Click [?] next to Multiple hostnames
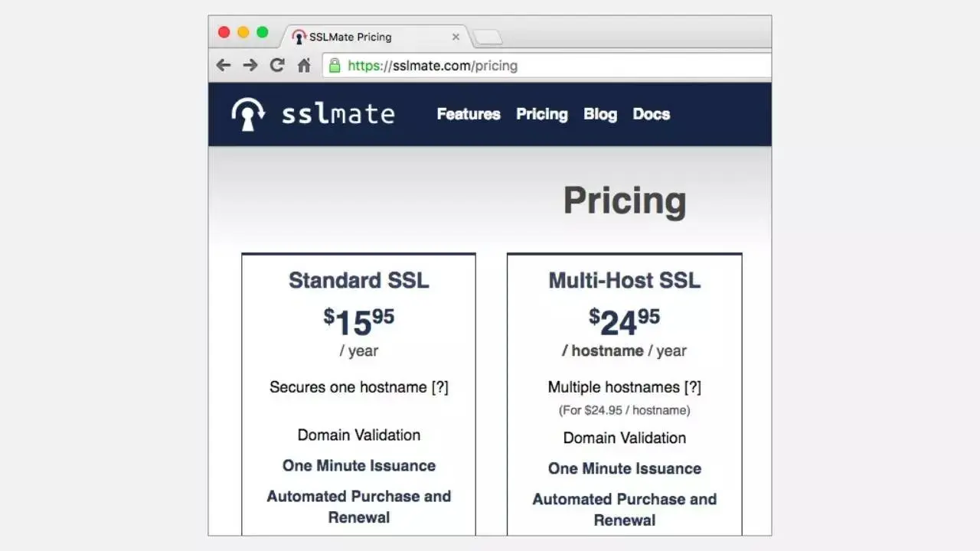The image size is (980, 551). pyautogui.click(x=693, y=387)
